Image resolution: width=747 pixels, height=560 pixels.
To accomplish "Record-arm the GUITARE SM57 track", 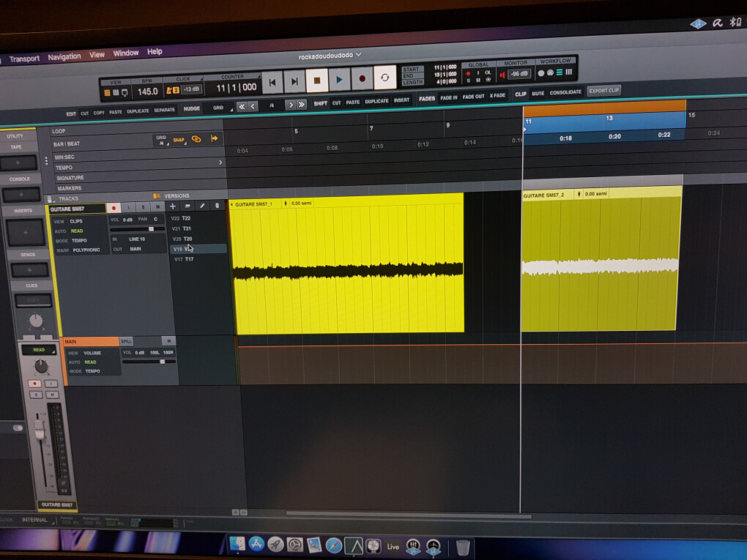I will click(x=114, y=208).
